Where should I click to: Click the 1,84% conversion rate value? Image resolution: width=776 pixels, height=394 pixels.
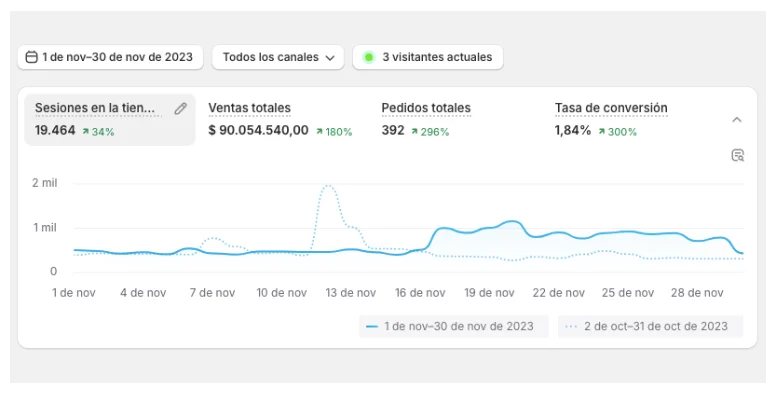point(573,131)
